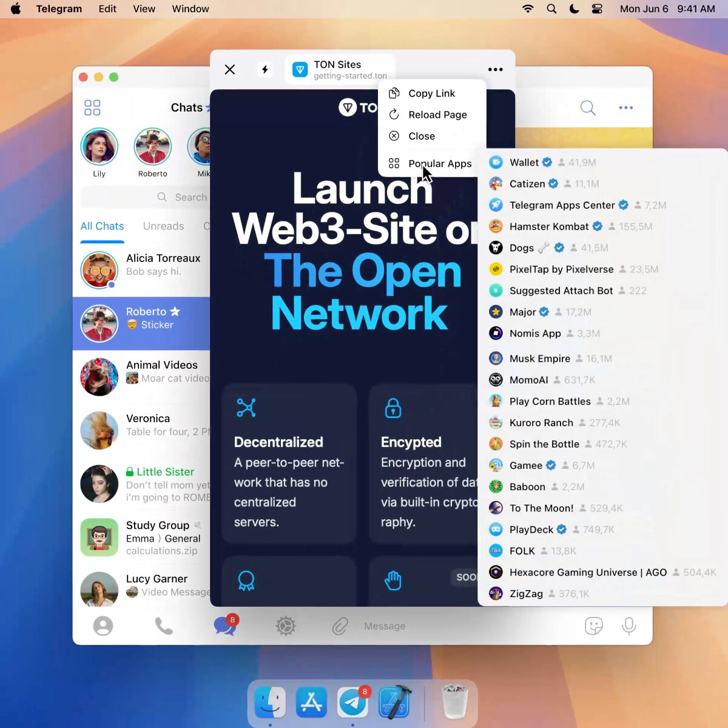Open the chat header three-dot menu
The image size is (728, 728).
626,108
